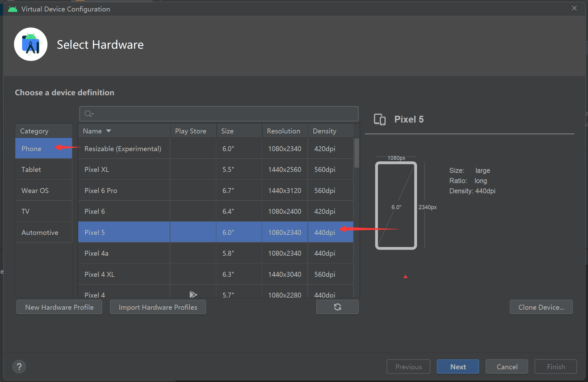Screen dimensions: 588x382
Task: Click the Name column sort arrow
Action: point(109,131)
